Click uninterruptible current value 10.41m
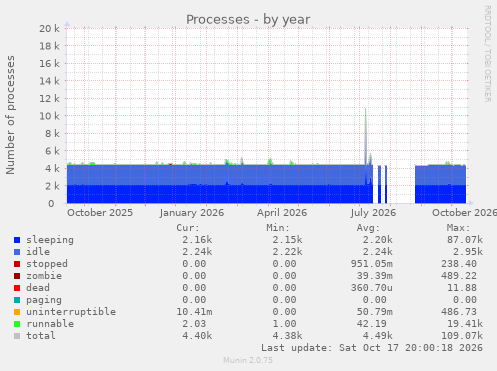This screenshot has height=371, width=497. click(x=194, y=312)
